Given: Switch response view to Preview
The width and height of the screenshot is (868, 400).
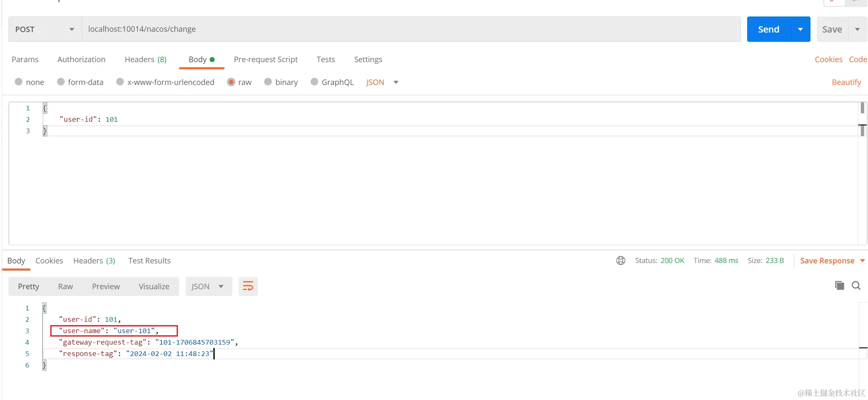Looking at the screenshot, I should (106, 286).
